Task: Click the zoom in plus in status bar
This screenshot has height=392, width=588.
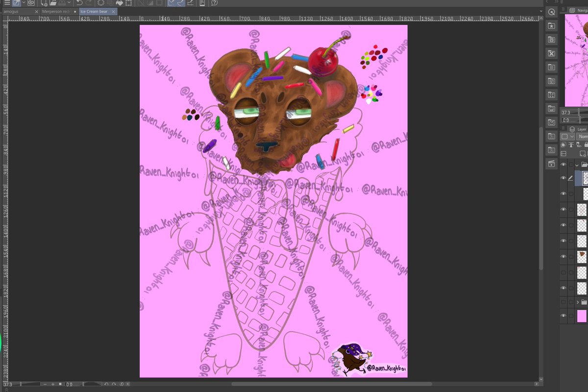Action: click(53, 385)
